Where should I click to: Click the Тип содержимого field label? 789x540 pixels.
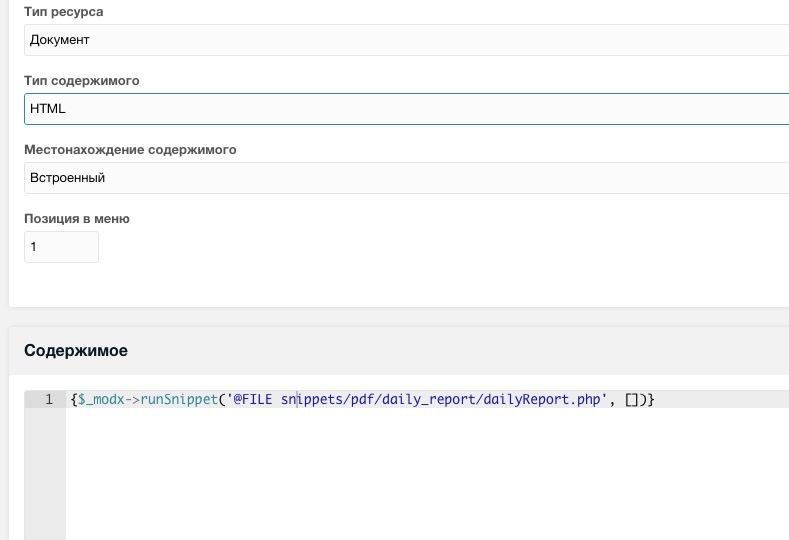click(x=81, y=81)
